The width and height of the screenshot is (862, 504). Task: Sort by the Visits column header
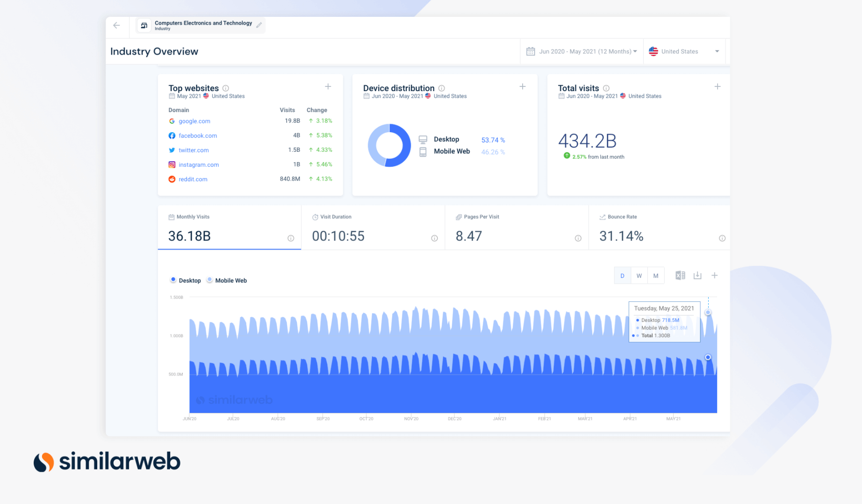pyautogui.click(x=287, y=110)
